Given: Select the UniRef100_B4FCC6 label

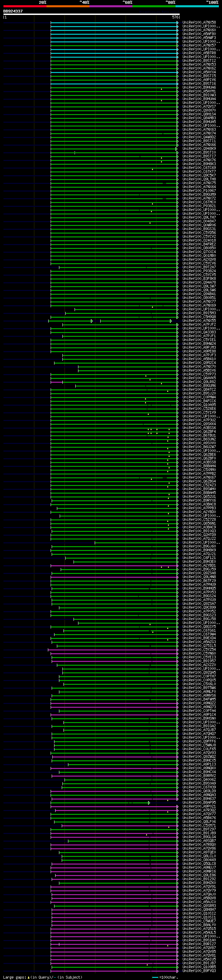Looking at the screenshot, I should [x=199, y=400].
